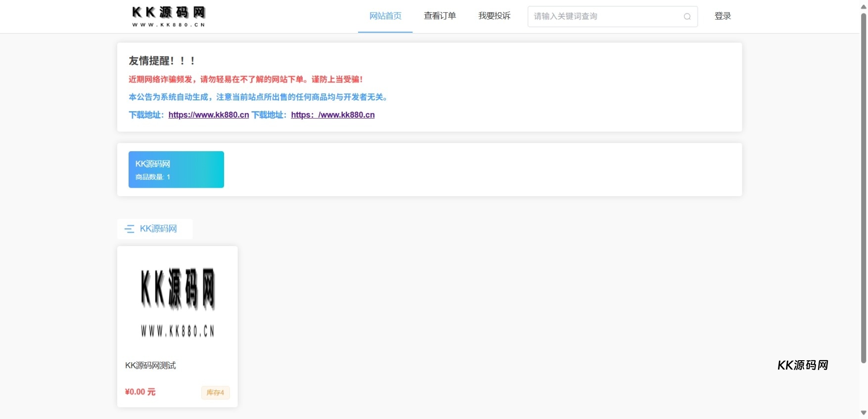The width and height of the screenshot is (868, 419).
Task: Open first https://www.kk880.cn download link
Action: point(209,115)
